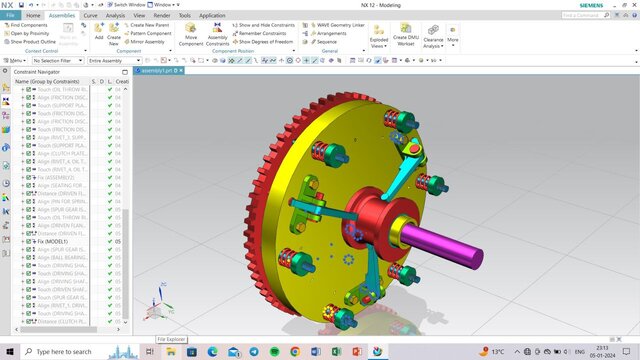This screenshot has width=640, height=360.
Task: Open the Entire Assembly scope dropdown
Action: tap(114, 60)
